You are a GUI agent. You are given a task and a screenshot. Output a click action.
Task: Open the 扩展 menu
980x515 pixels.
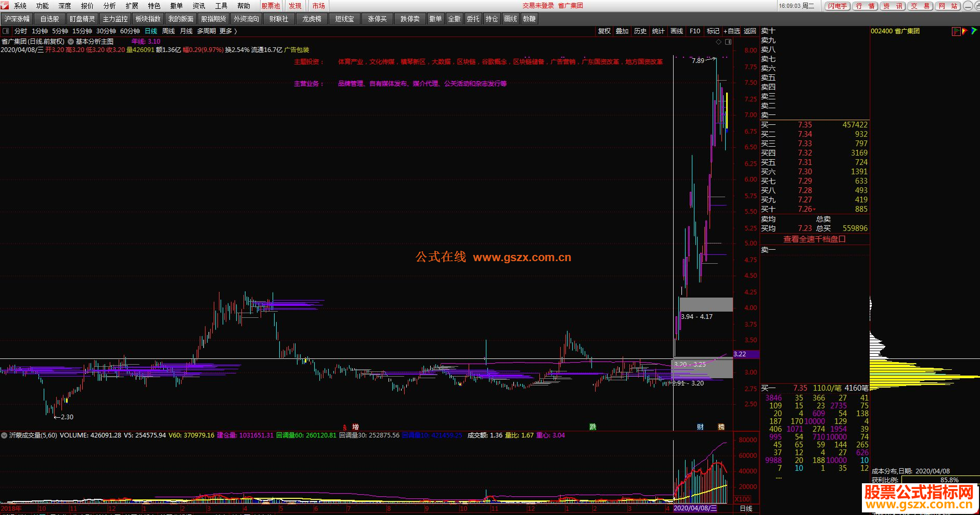[132, 6]
